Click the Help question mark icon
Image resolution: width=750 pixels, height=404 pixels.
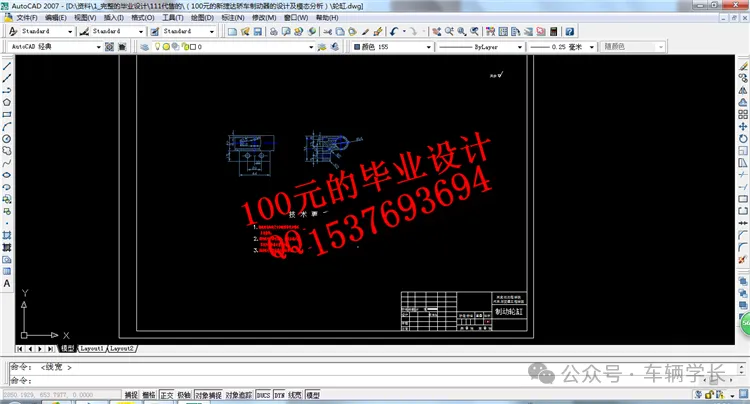pyautogui.click(x=570, y=32)
